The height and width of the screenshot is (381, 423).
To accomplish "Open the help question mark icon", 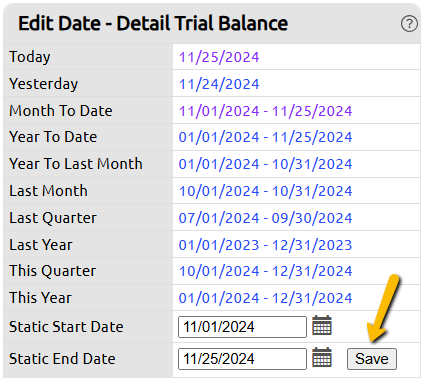I will [x=409, y=24].
